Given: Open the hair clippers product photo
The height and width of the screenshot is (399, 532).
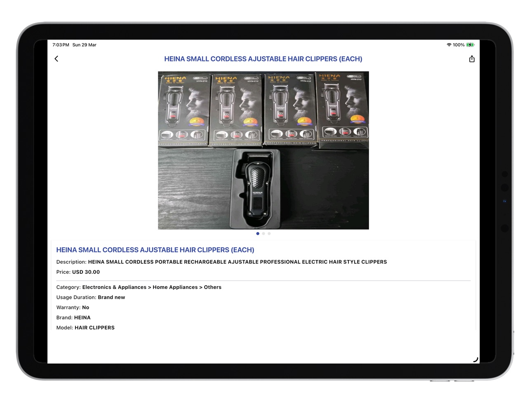Looking at the screenshot, I should coord(264,150).
